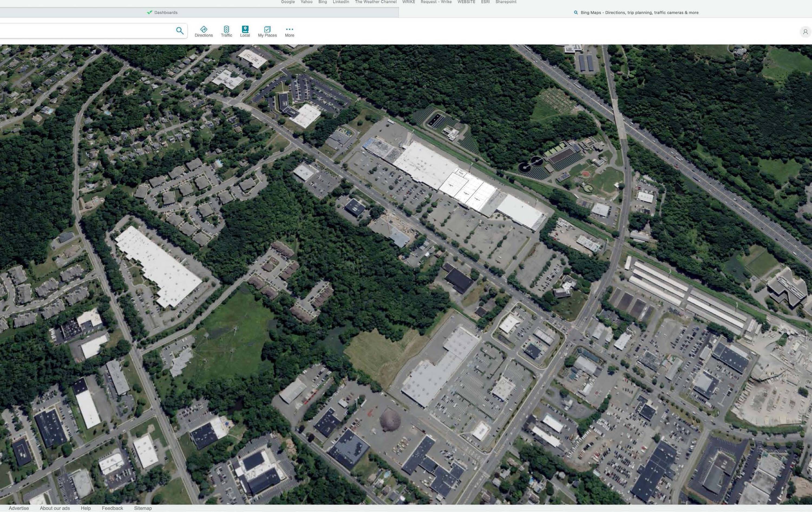Screen dimensions: 812x512
Task: Open the Google bookmark
Action: point(288,2)
